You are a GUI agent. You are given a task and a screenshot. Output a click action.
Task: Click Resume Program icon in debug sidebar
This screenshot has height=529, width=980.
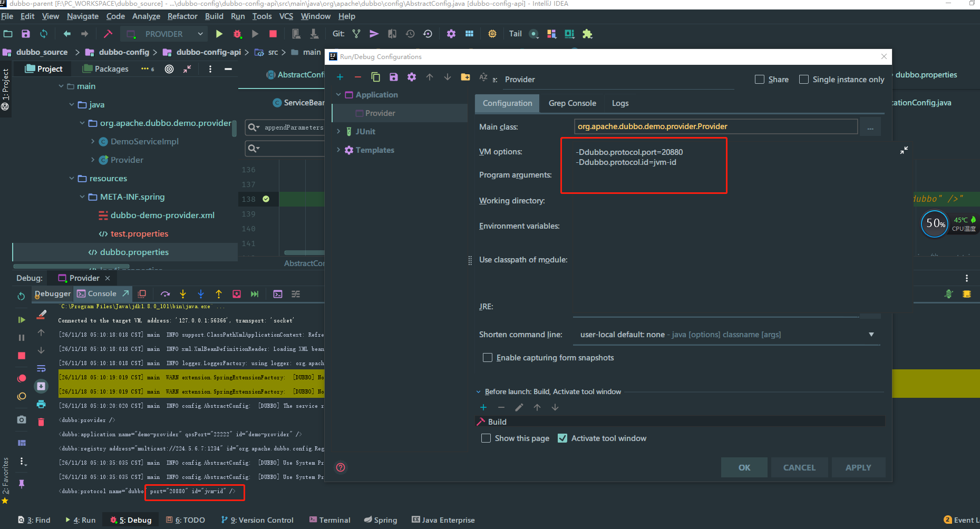pyautogui.click(x=22, y=320)
